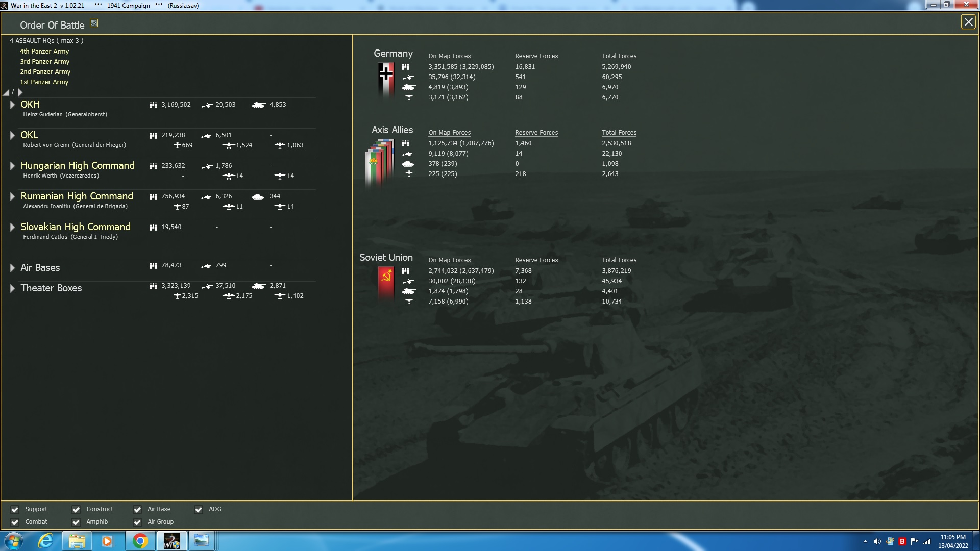This screenshot has height=551, width=980.
Task: Uncheck the Support checkbox
Action: pyautogui.click(x=15, y=510)
